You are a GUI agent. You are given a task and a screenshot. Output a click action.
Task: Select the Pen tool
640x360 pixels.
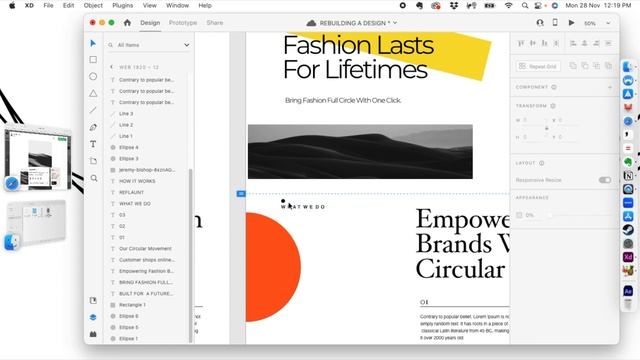pos(93,127)
